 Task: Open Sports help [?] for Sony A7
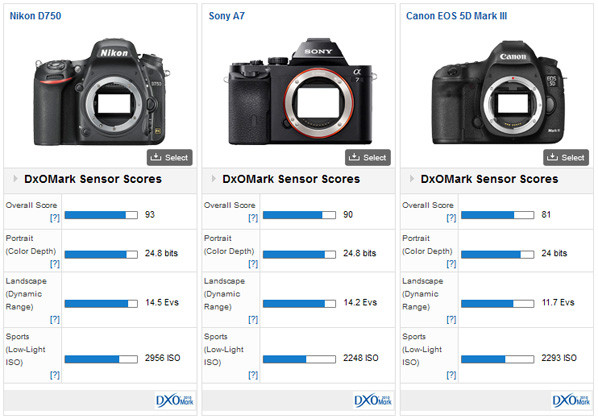(253, 375)
